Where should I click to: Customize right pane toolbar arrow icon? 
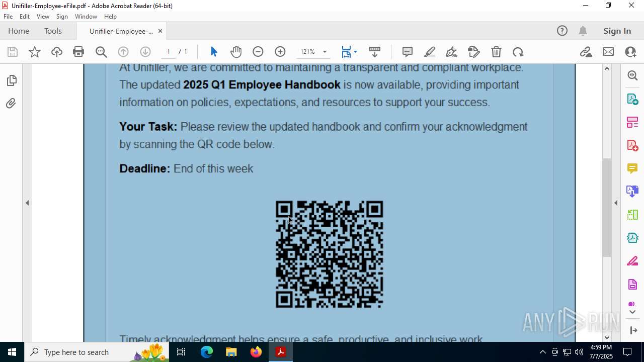pos(632,330)
